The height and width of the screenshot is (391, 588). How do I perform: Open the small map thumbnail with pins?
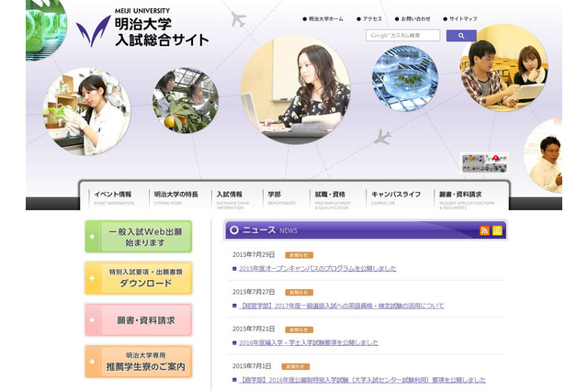484,163
